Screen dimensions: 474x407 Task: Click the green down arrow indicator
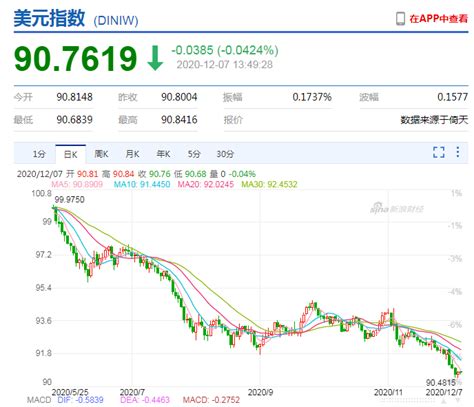click(x=155, y=58)
